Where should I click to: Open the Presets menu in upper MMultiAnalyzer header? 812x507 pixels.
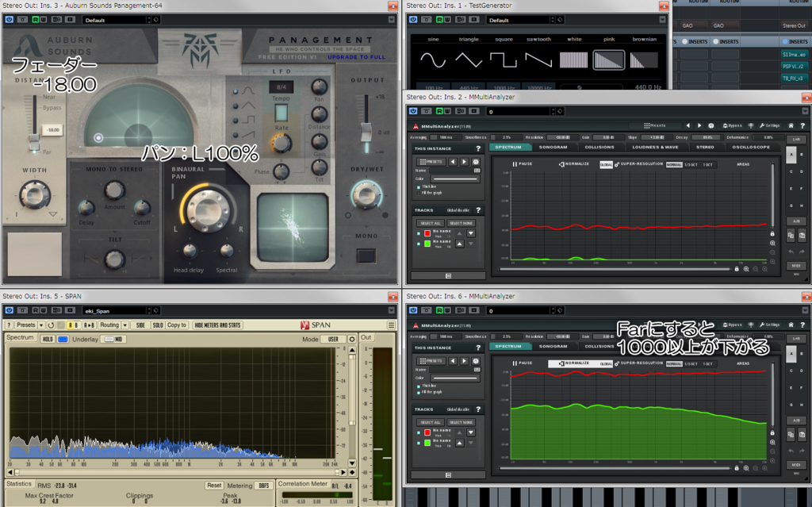point(655,125)
